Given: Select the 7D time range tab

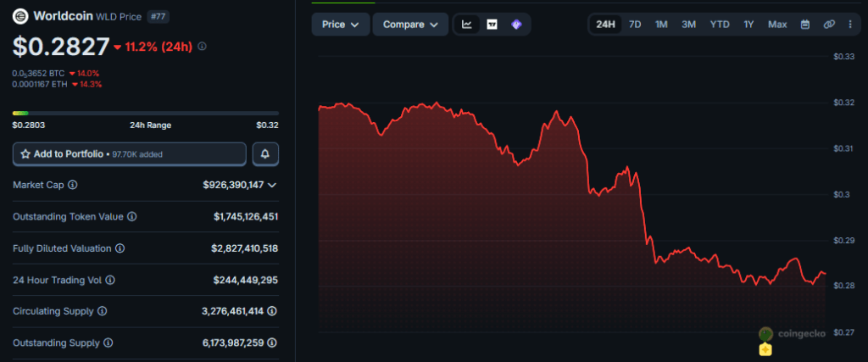Looking at the screenshot, I should click(x=635, y=25).
